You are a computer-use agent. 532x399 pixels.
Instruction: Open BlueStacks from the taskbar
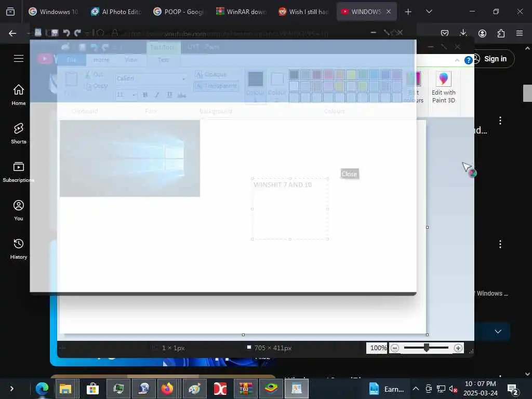pos(271,389)
